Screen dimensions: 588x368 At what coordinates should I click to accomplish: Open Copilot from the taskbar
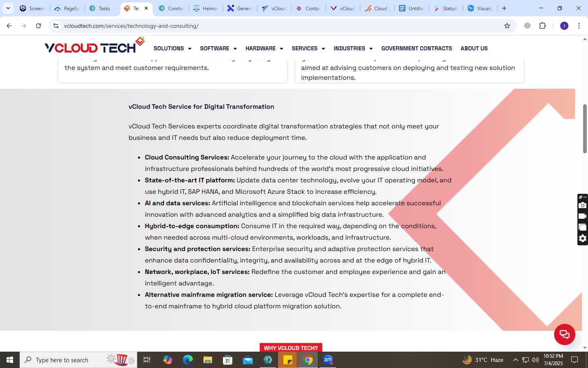coord(167,360)
